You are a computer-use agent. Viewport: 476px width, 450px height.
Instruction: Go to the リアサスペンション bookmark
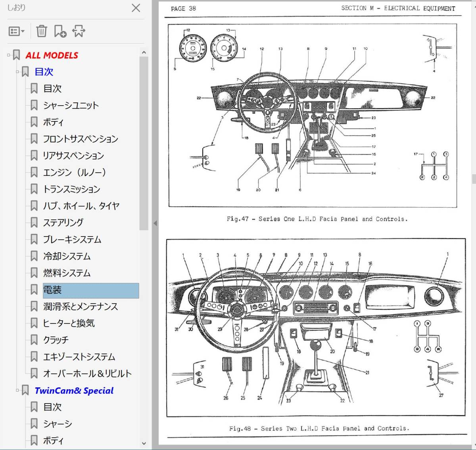[x=73, y=156]
